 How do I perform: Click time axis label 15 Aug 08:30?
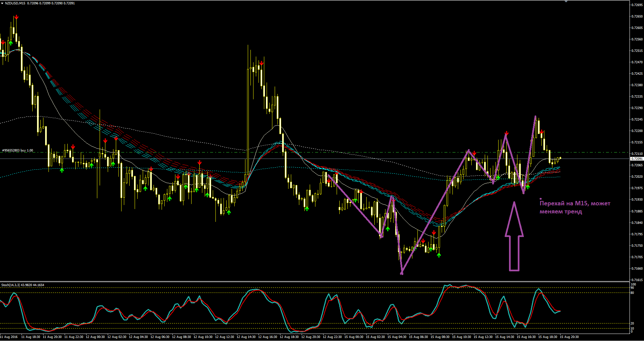pyautogui.click(x=440, y=337)
